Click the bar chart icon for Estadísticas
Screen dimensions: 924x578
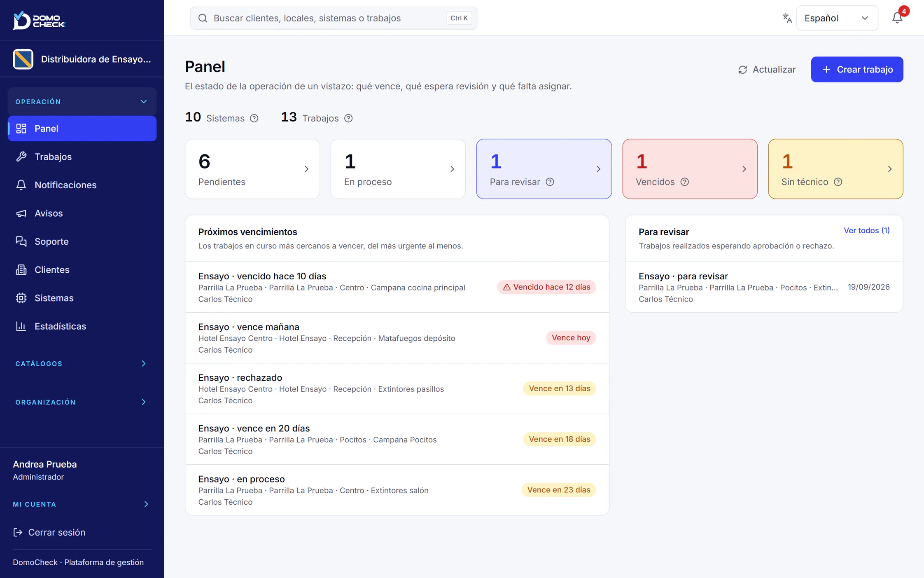click(x=21, y=326)
